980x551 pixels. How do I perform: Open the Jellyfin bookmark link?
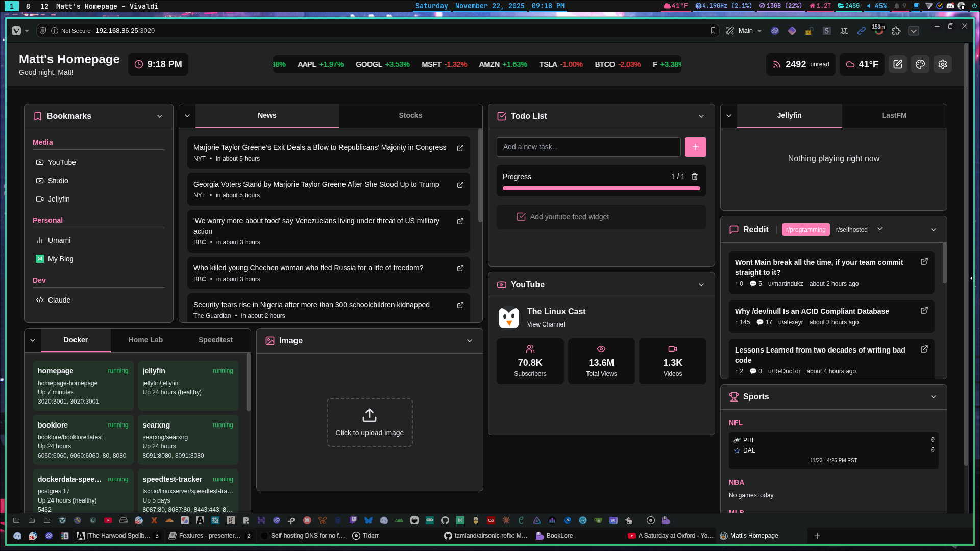point(59,199)
